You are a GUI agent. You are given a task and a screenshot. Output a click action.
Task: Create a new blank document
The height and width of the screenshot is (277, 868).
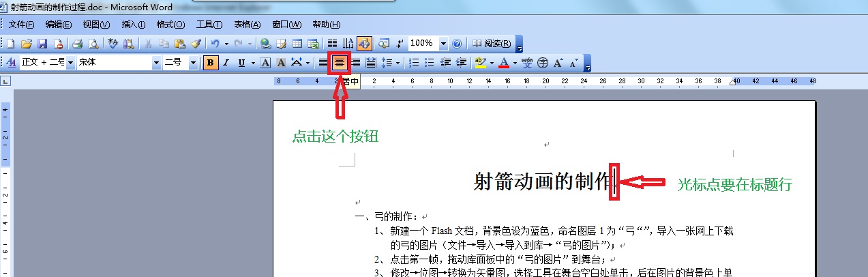pyautogui.click(x=10, y=44)
